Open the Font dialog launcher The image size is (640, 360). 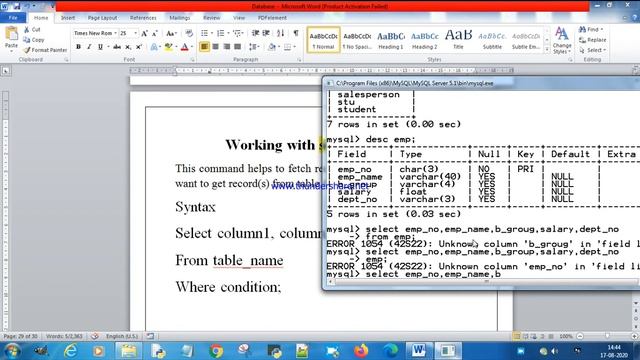click(193, 60)
